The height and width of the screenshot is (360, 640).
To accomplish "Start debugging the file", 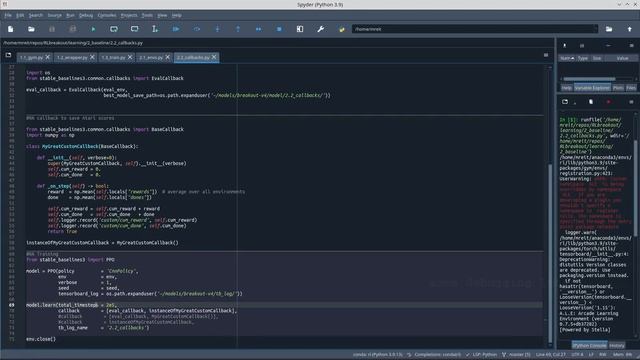I will click(x=176, y=29).
